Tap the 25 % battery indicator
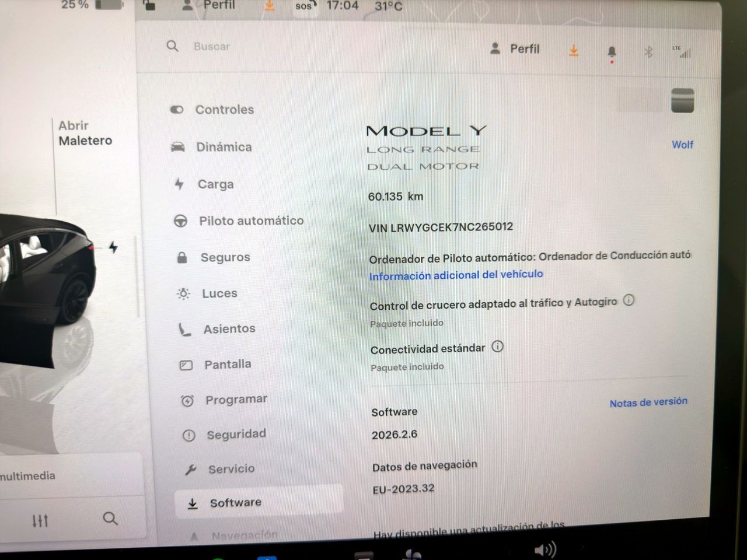Image resolution: width=747 pixels, height=560 pixels. point(92,5)
